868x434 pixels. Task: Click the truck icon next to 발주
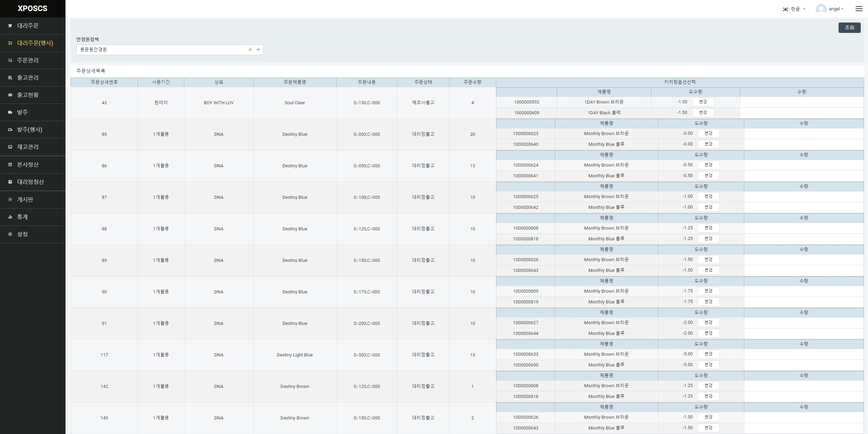point(10,113)
